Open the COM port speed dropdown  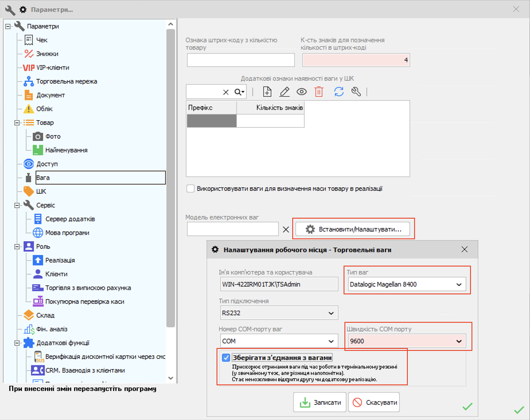459,341
